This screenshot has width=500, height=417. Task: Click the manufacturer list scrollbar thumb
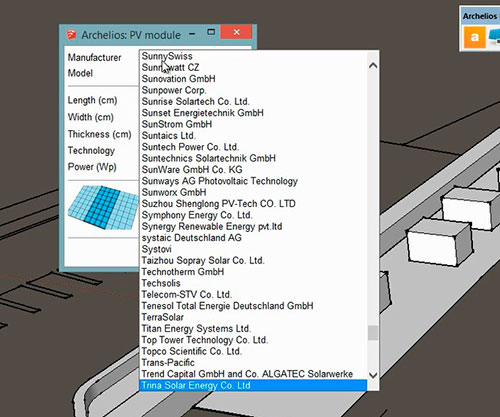(373, 333)
